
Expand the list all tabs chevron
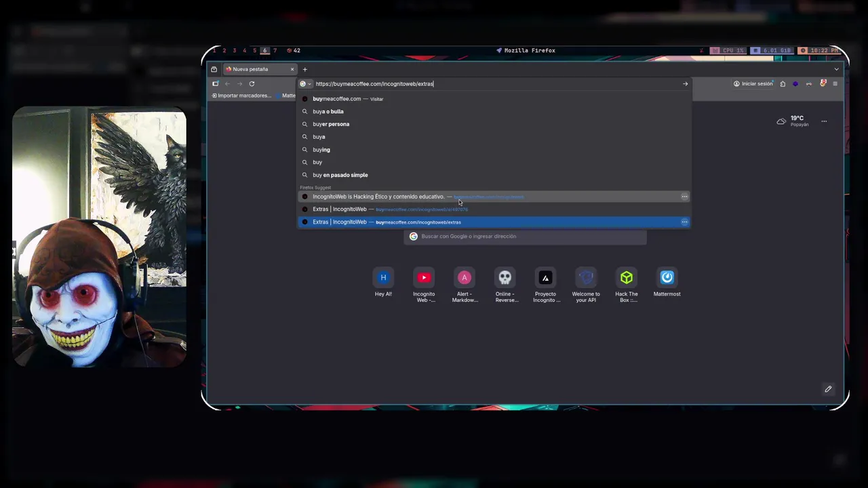pos(836,69)
